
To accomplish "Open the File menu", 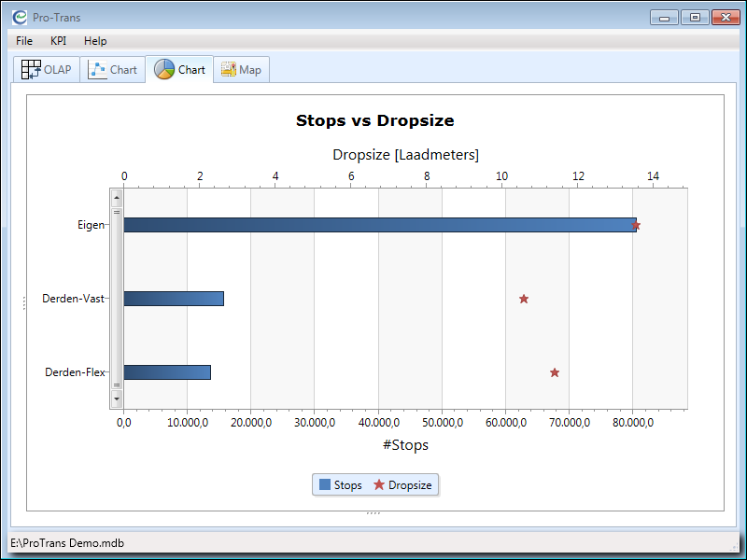I will (x=24, y=41).
